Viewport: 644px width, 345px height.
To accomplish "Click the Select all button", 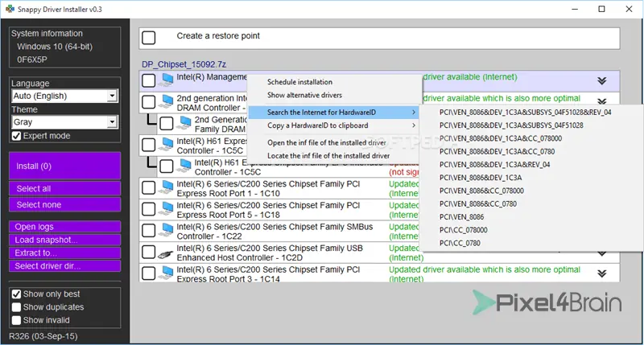I will pos(65,189).
